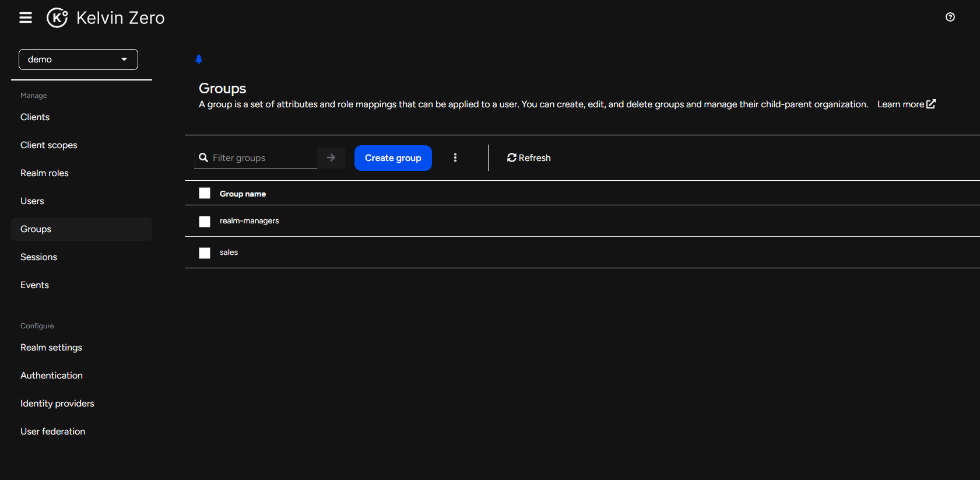
Task: Open Clients in the sidebar
Action: [x=35, y=117]
